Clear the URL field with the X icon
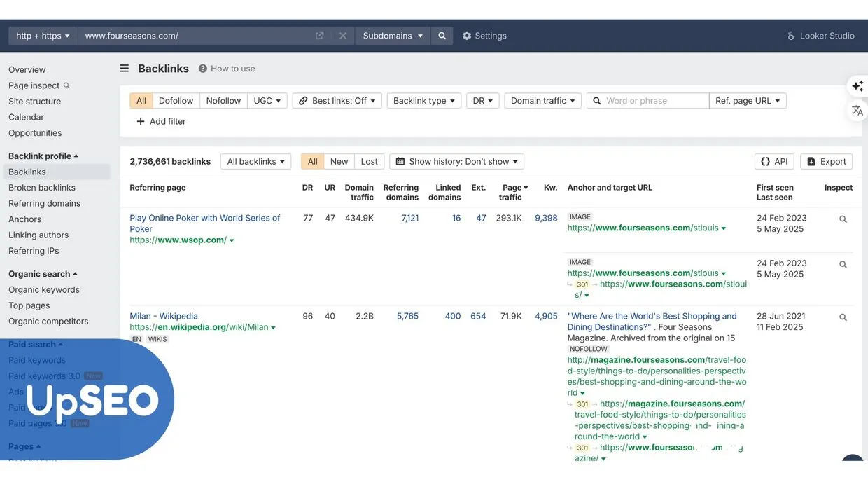868x489 pixels. click(342, 36)
